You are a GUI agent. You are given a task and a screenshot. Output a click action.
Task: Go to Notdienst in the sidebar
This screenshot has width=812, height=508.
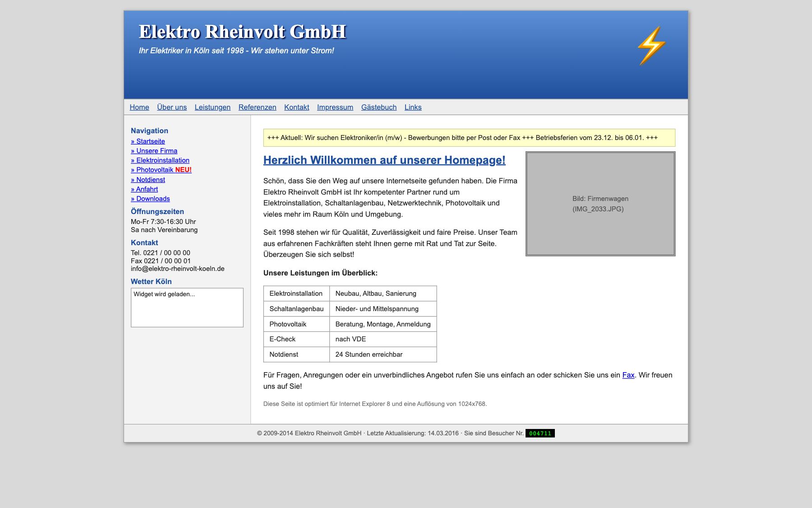pos(148,180)
